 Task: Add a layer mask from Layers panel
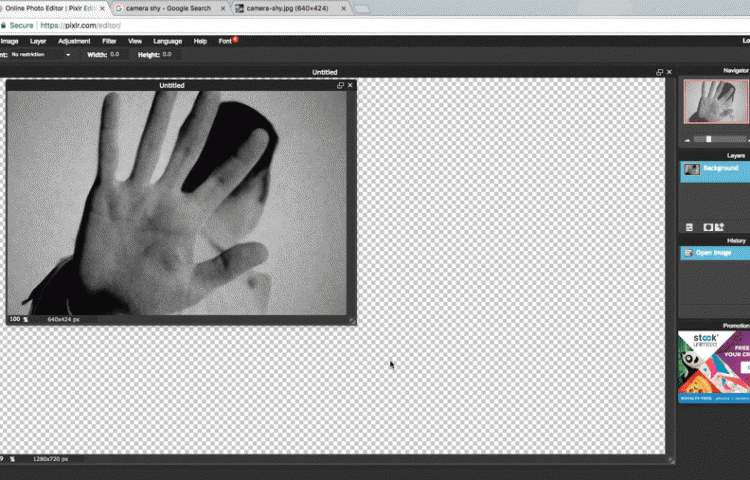pos(708,227)
